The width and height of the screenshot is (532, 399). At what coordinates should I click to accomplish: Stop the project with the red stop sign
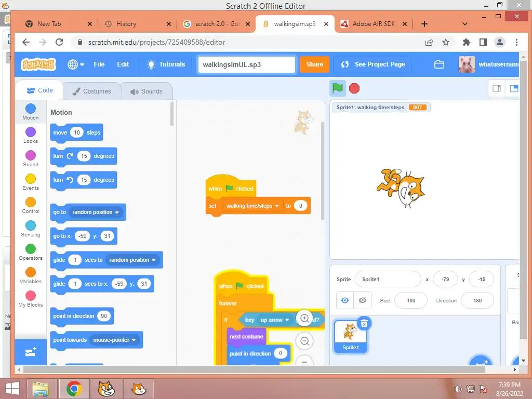354,88
